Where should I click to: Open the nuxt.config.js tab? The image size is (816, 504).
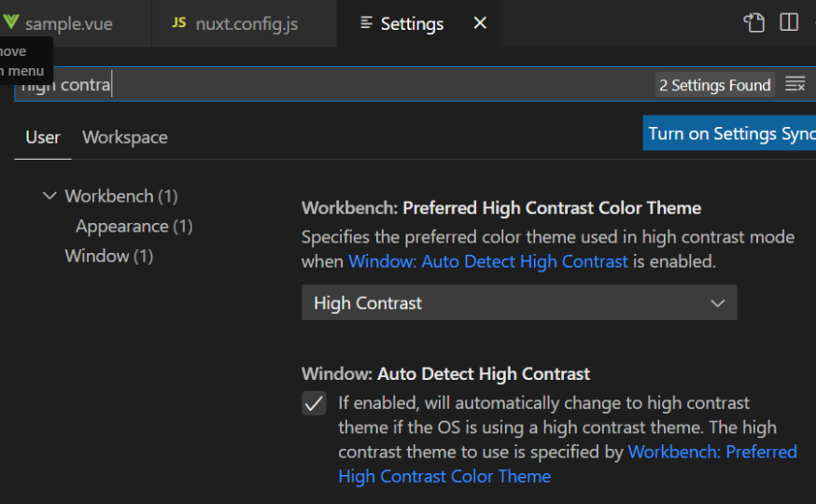tap(246, 24)
